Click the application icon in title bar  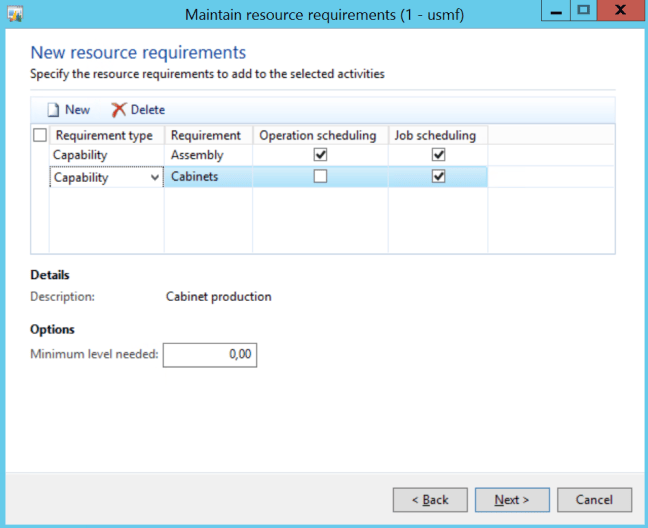15,14
